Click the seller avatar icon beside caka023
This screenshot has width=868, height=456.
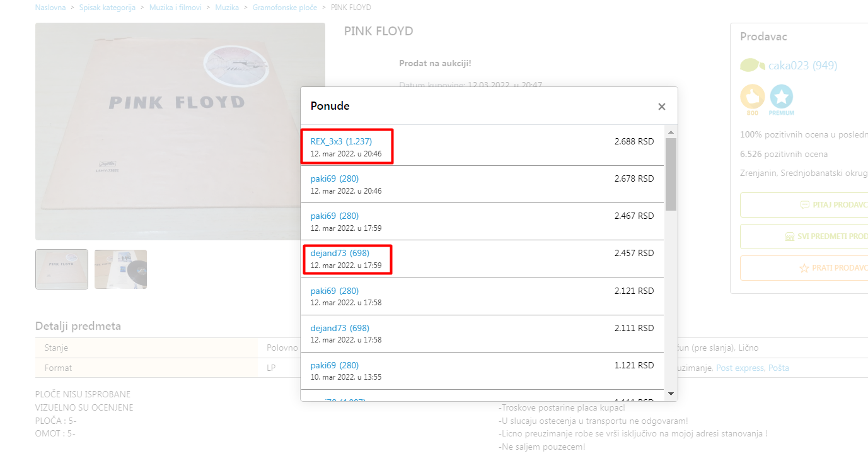coord(752,65)
